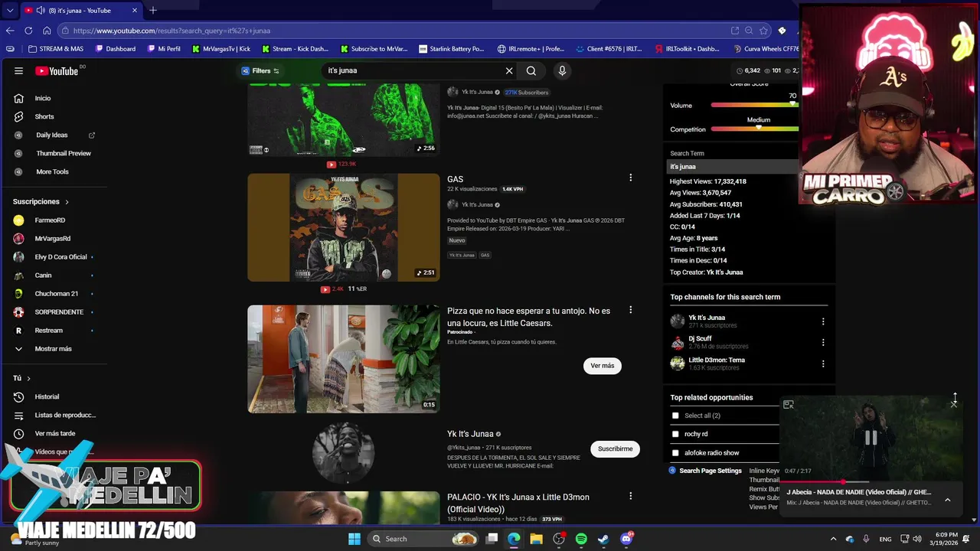Reload the browser page

(28, 31)
